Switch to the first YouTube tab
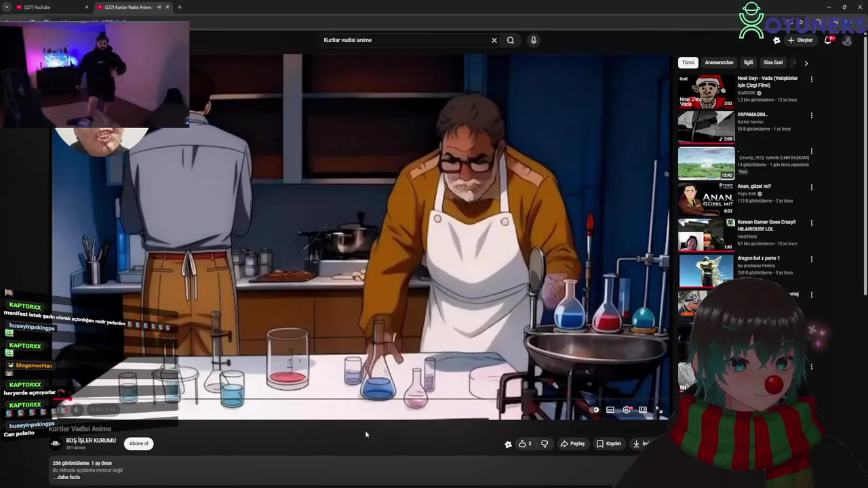 [x=51, y=7]
